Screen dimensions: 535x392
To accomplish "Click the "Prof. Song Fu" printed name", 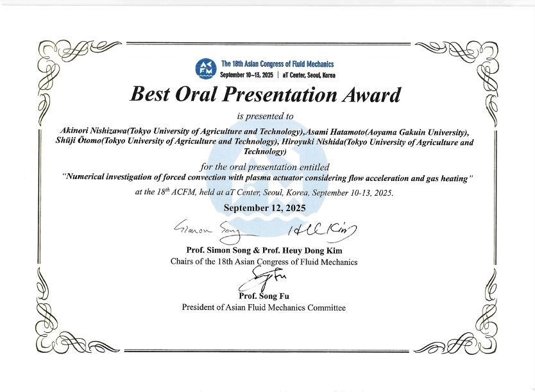I will [x=264, y=296].
